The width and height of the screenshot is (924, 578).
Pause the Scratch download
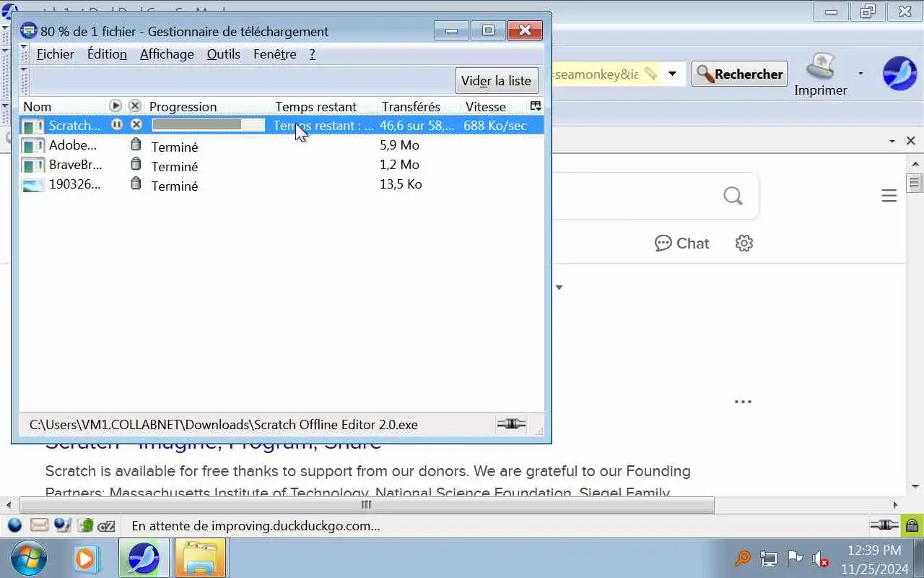pyautogui.click(x=116, y=125)
